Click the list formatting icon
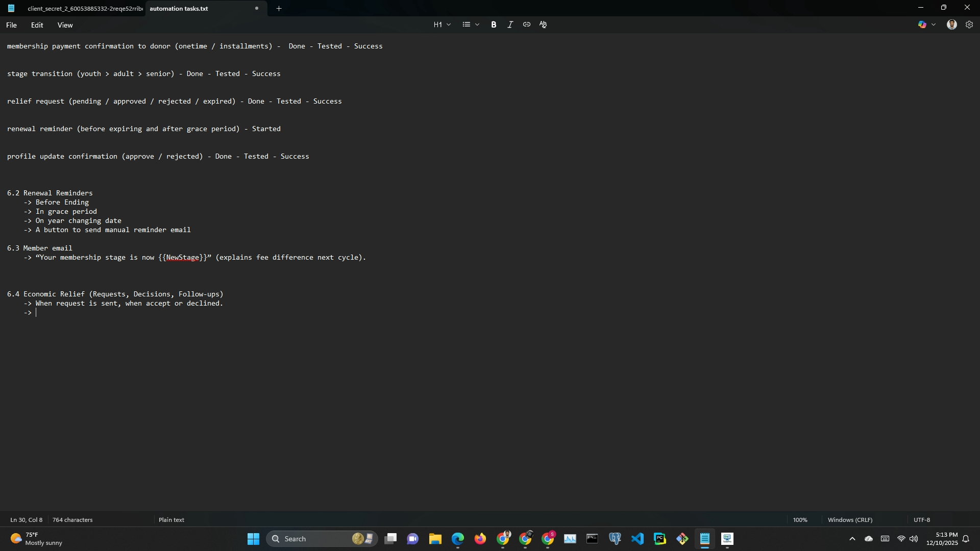 [x=466, y=24]
